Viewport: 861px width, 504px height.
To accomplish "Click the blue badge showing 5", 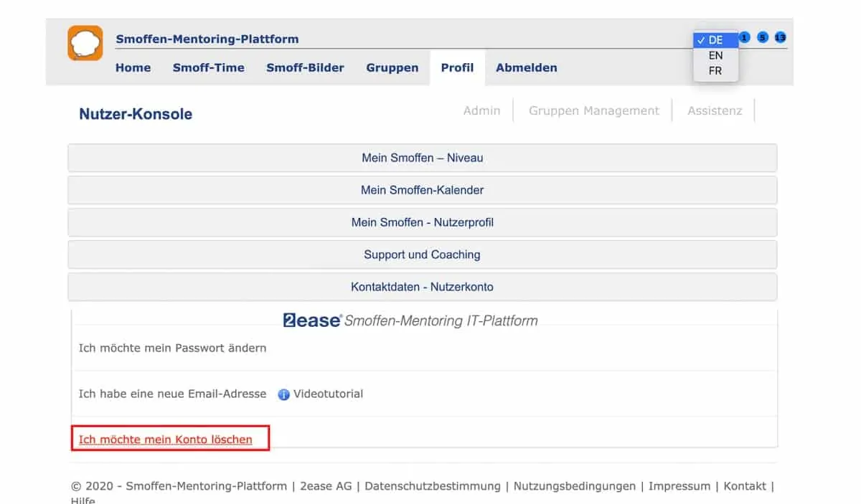I will tap(763, 37).
